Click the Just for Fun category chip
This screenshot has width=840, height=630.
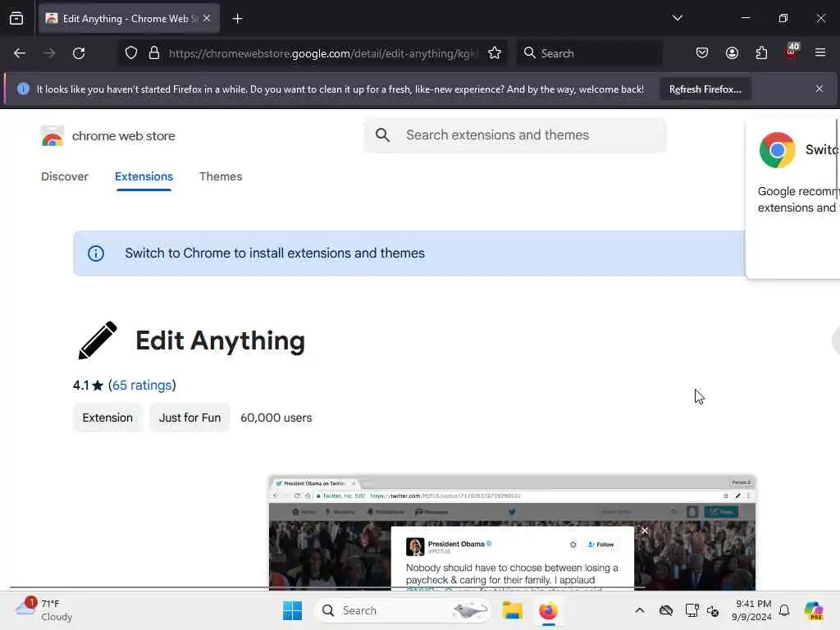pos(189,418)
